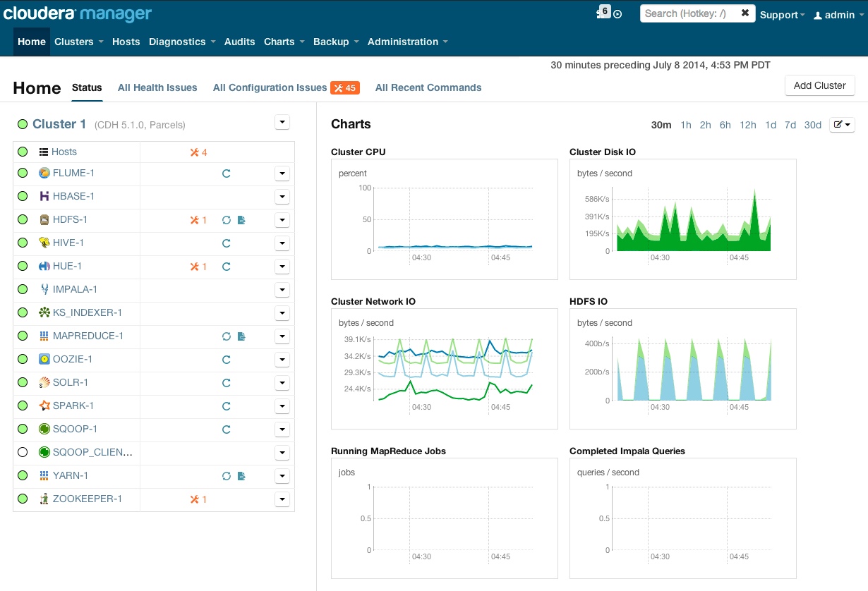
Task: Open the SOLR-1 service link
Action: click(71, 382)
